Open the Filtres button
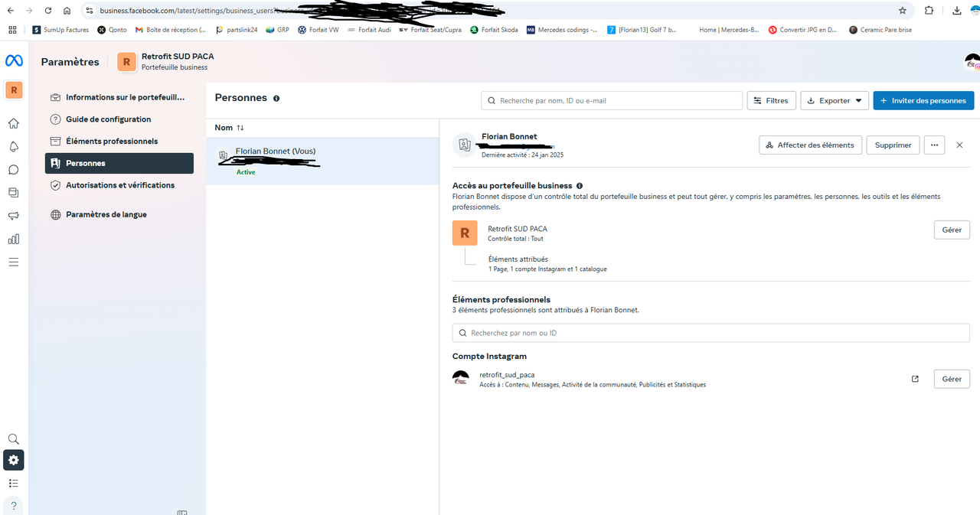Viewport: 980px width, 515px height. click(771, 100)
